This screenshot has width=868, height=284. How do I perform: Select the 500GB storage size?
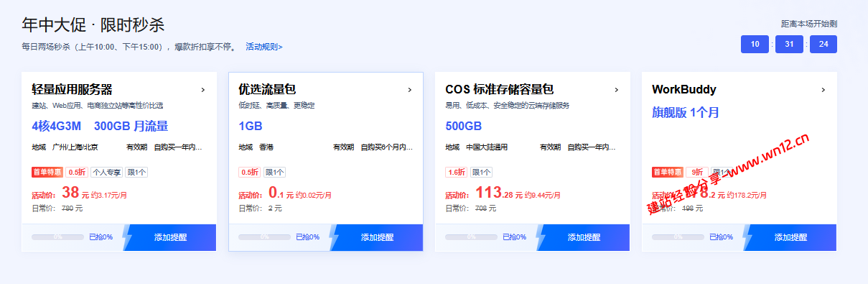pos(463,127)
